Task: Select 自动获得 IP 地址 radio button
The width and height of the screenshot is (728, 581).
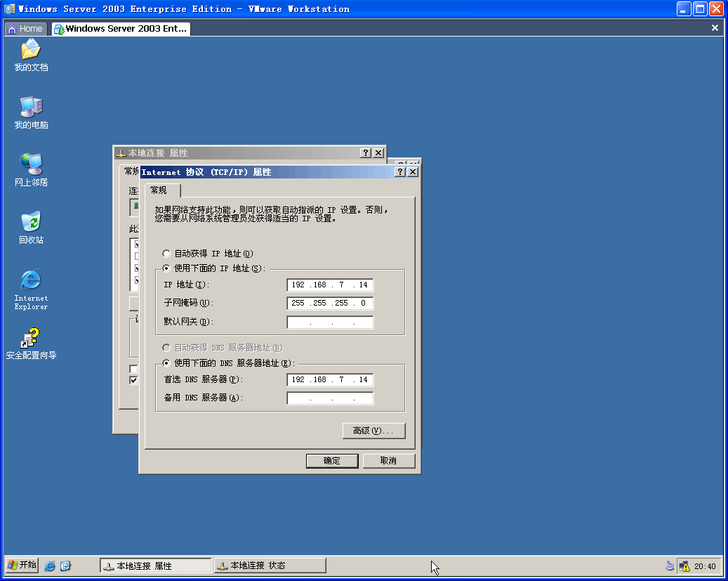Action: (x=166, y=254)
